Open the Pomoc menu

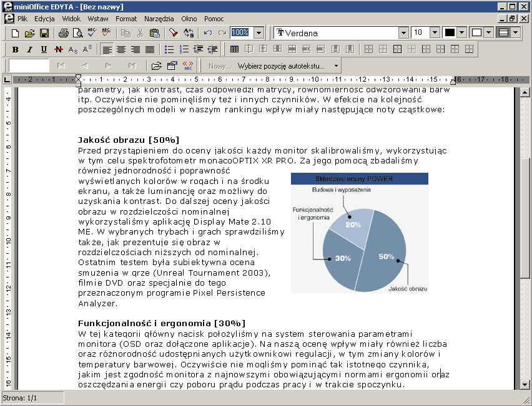tap(214, 19)
